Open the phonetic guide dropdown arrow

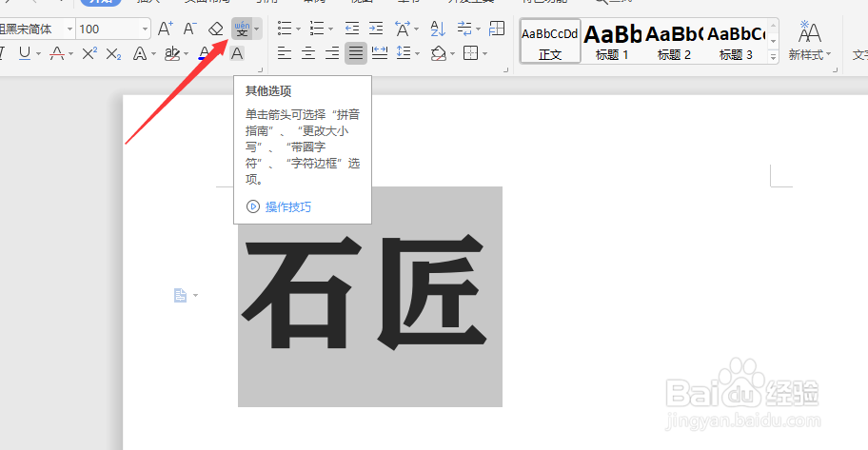[x=257, y=29]
